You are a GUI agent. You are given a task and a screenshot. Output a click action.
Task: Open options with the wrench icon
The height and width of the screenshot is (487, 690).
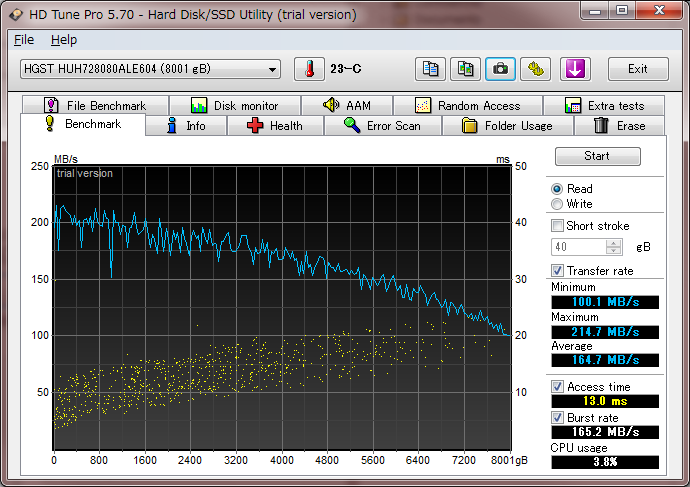(x=537, y=69)
